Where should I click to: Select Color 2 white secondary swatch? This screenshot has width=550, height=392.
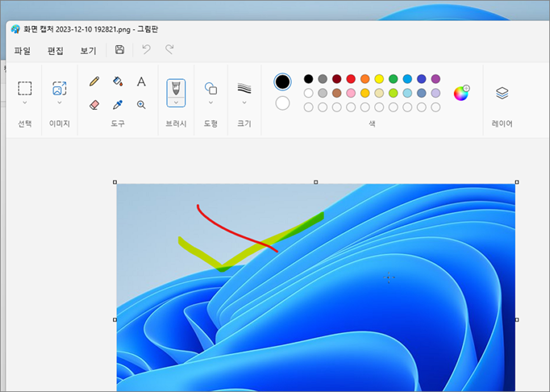[283, 103]
